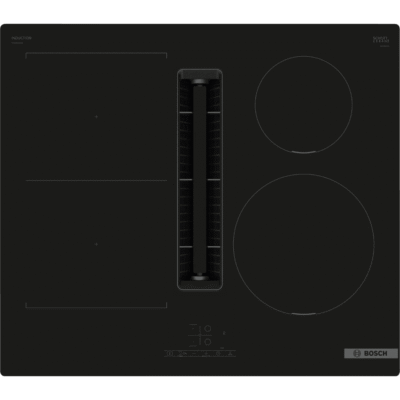Click the upper left flex cooking zone
Image resolution: width=400 pixels, height=400 pixels.
coord(96,116)
